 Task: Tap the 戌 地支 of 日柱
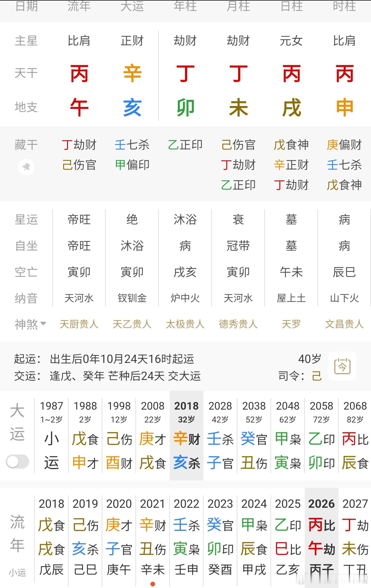pos(292,107)
